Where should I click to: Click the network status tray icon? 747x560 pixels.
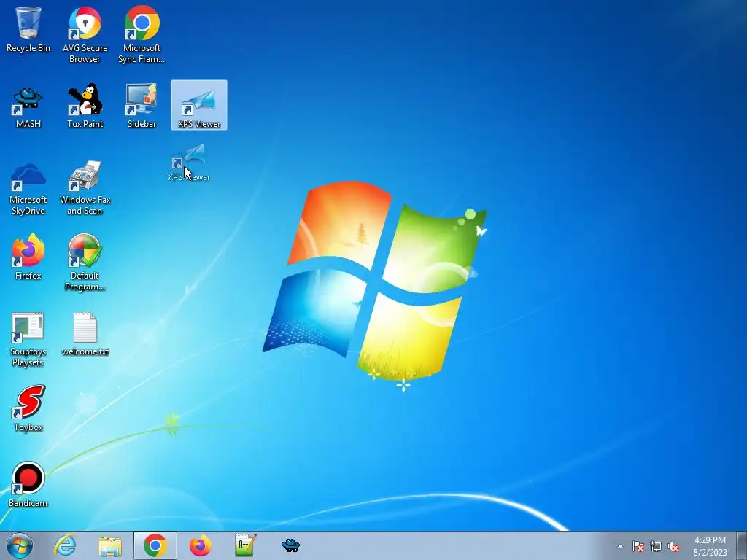[x=656, y=546]
